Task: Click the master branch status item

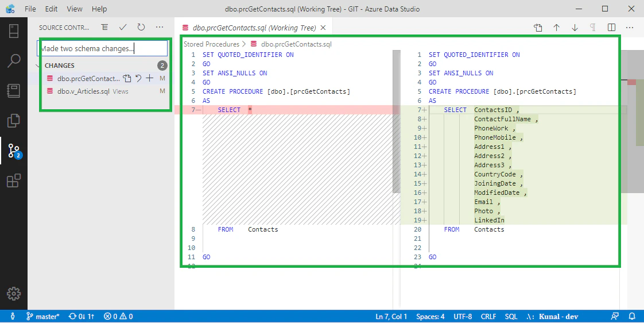Action: pos(43,317)
